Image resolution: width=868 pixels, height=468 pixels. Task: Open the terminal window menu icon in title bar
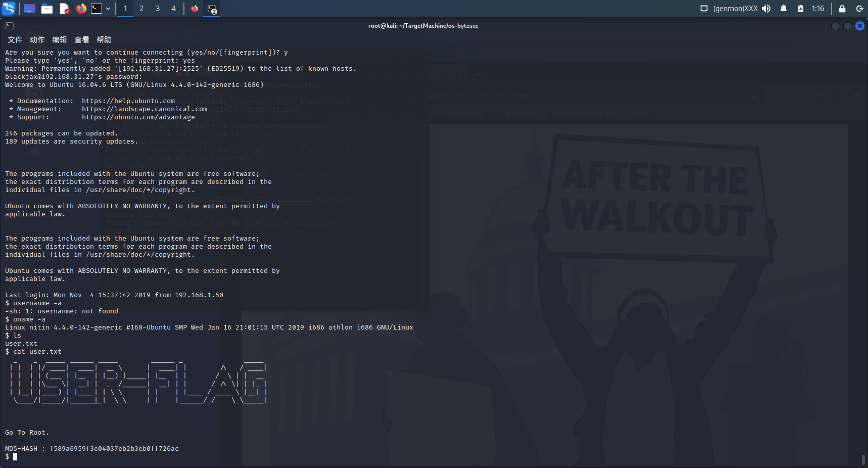(x=10, y=26)
